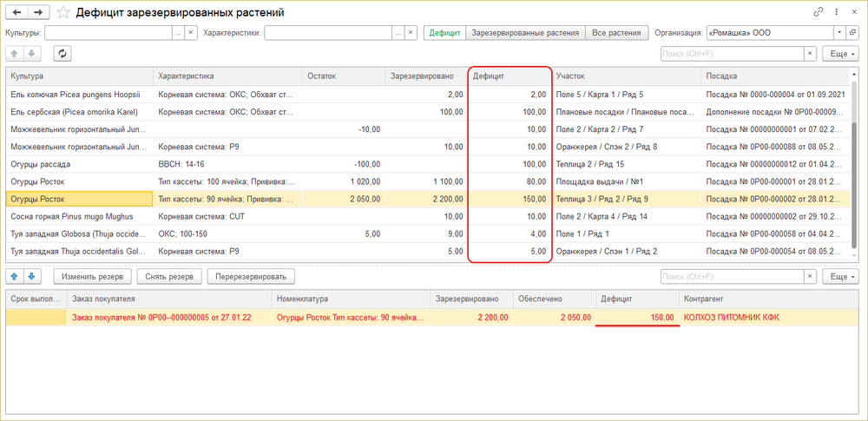Viewport: 868px width, 421px height.
Task: Move order row up with blue arrow
Action: point(15,277)
